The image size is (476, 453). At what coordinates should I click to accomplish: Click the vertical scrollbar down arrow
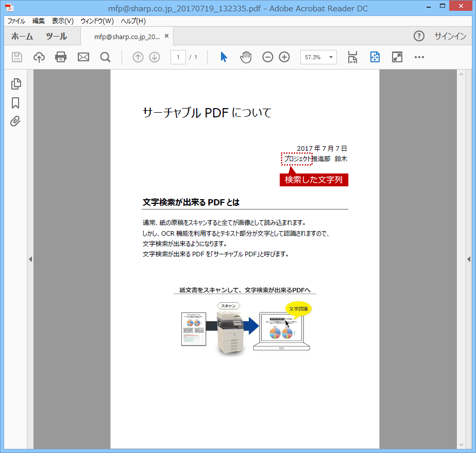(x=462, y=445)
